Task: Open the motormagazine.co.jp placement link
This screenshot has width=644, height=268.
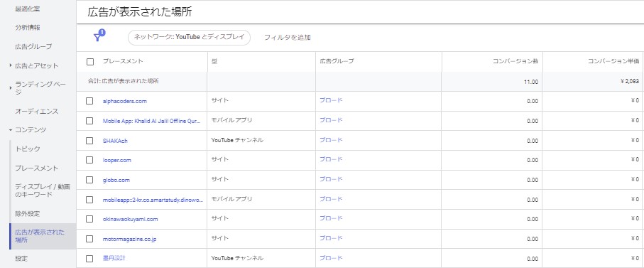Action: 129,239
